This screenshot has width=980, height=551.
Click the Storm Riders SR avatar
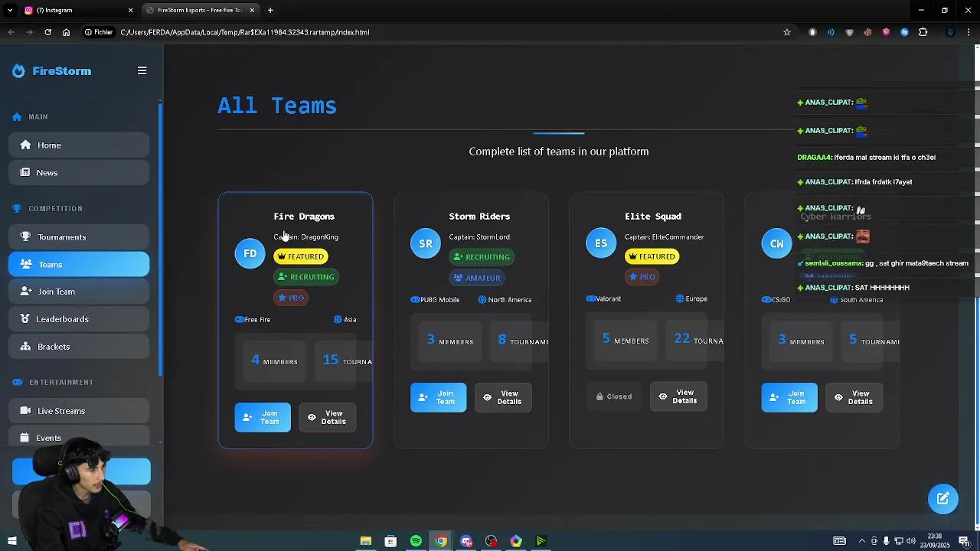(x=426, y=243)
